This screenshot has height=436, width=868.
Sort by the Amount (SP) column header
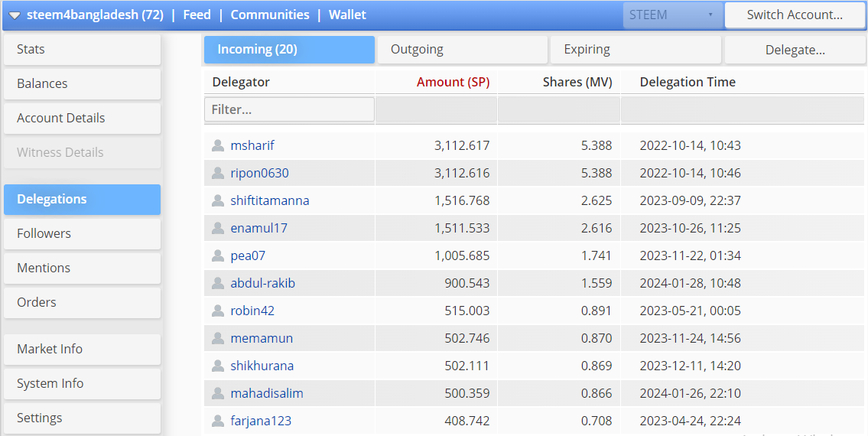click(453, 82)
